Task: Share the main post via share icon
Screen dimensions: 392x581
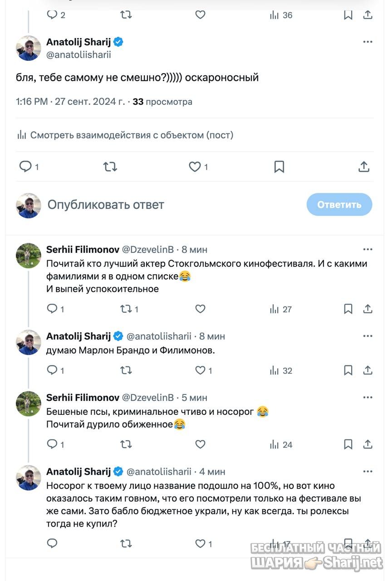Action: [x=363, y=167]
